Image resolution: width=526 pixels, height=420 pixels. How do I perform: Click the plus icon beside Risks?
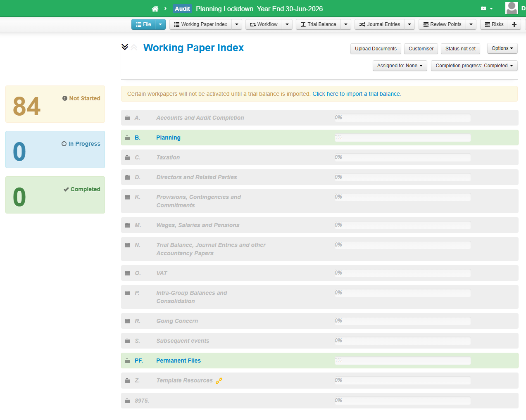click(x=514, y=24)
